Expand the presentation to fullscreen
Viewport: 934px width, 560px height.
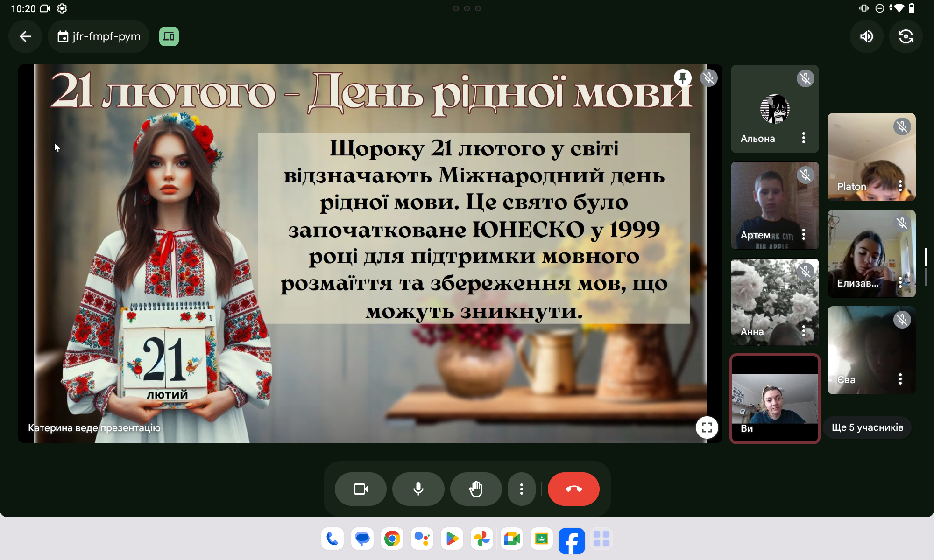tap(707, 427)
